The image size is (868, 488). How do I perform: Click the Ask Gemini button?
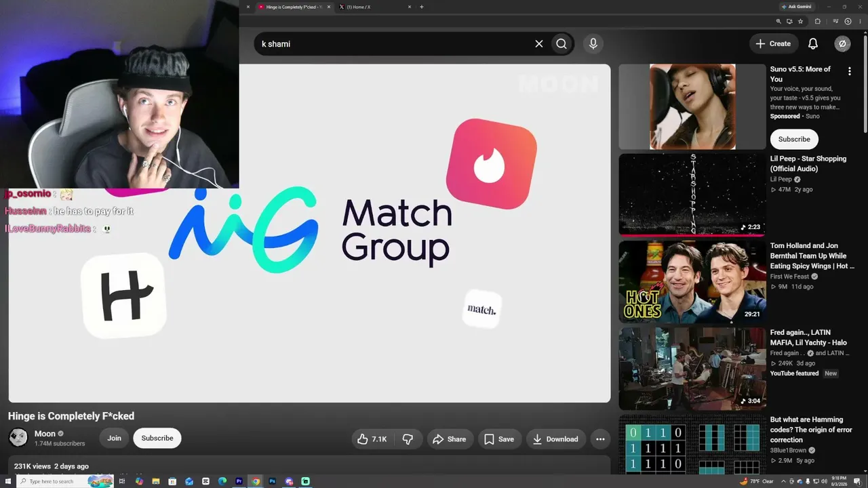coord(796,7)
